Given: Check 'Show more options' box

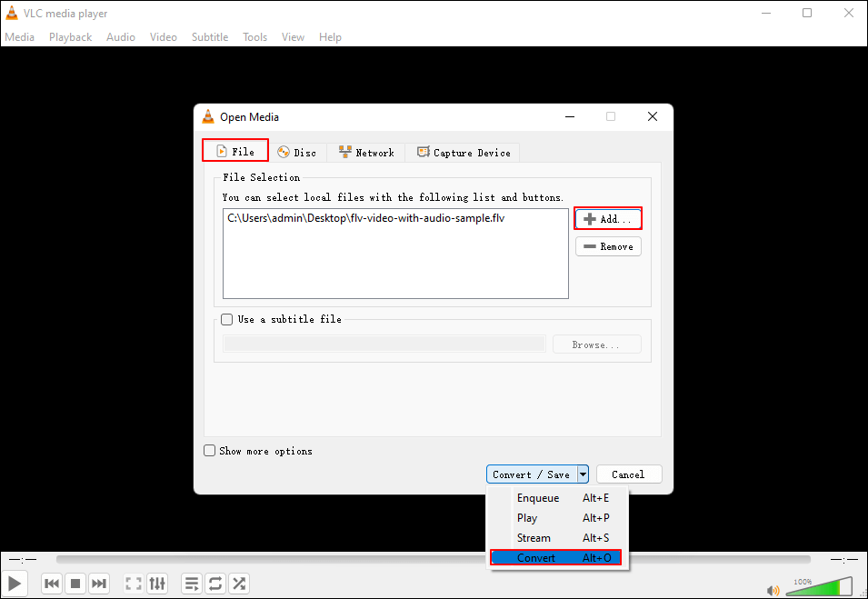Looking at the screenshot, I should (210, 451).
